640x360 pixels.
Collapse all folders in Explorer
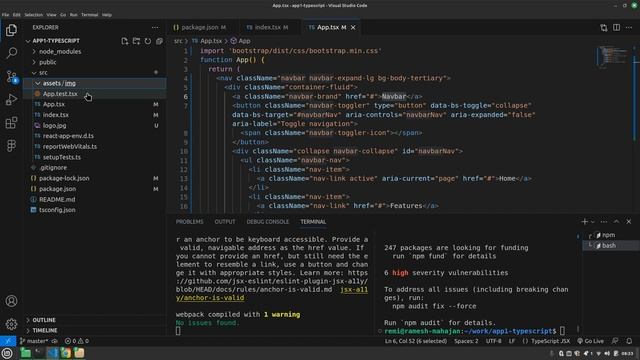click(x=159, y=41)
